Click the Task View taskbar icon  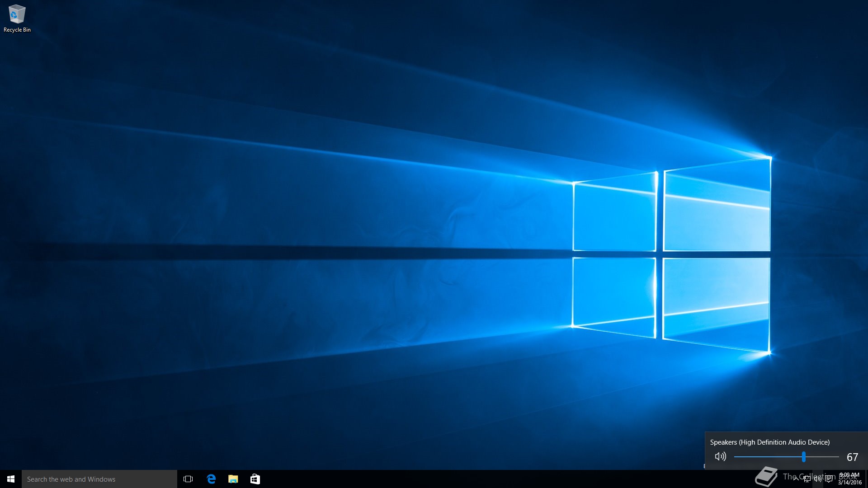[x=188, y=479]
